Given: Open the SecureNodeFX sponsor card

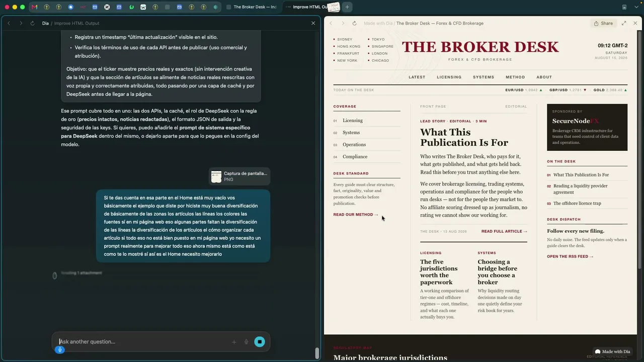Looking at the screenshot, I should point(587,127).
